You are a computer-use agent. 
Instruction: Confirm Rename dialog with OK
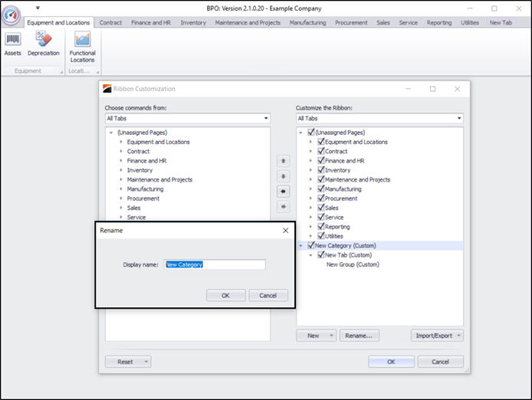pos(225,296)
